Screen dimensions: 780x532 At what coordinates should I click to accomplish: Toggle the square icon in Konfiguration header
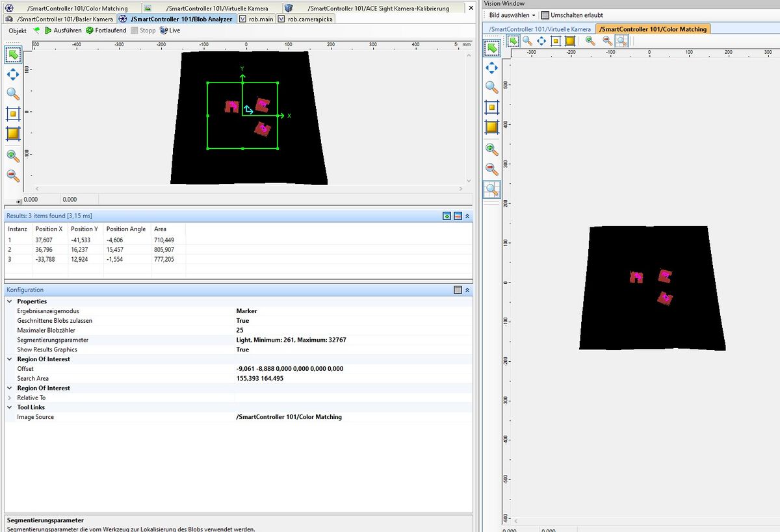[458, 290]
